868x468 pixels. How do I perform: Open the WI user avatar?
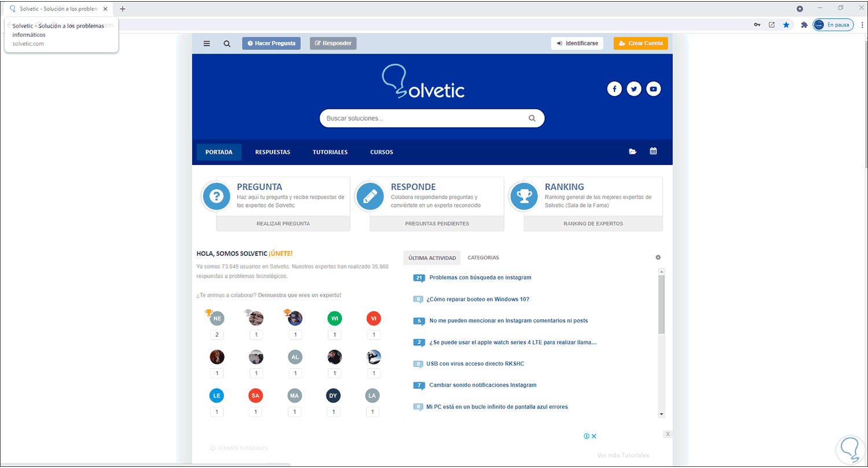[334, 318]
